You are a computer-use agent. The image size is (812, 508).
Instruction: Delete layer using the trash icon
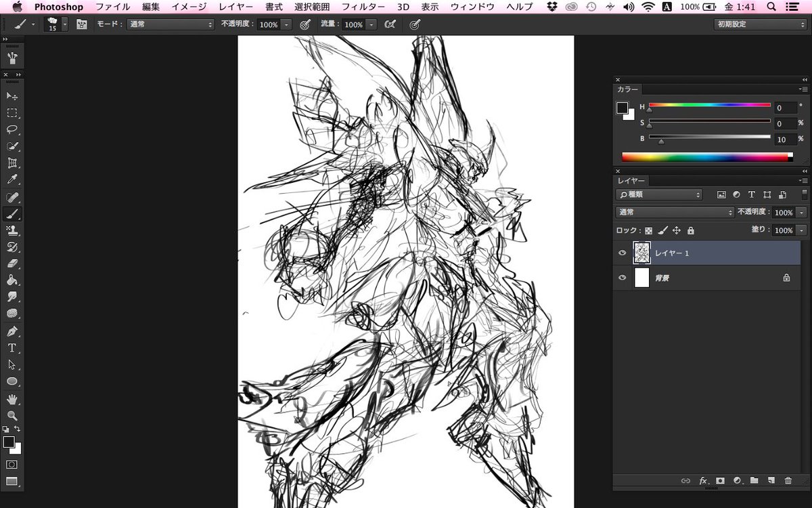pos(788,480)
